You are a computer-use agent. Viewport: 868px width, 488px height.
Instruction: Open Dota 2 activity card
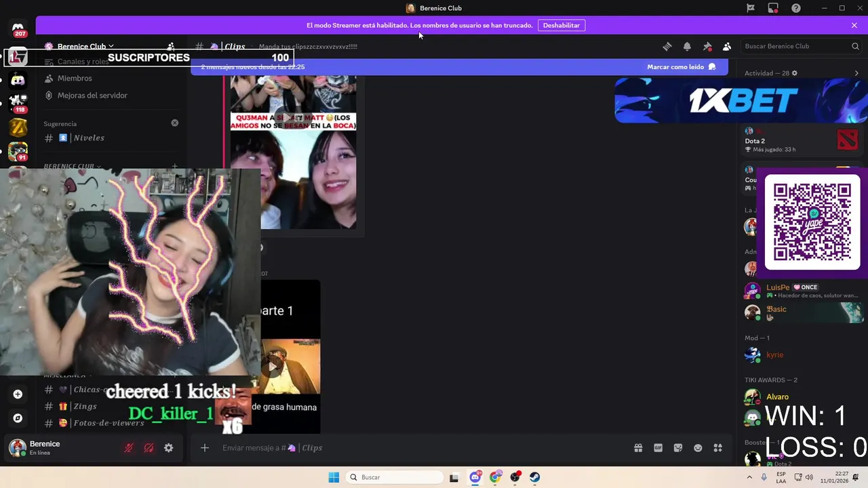click(x=802, y=140)
